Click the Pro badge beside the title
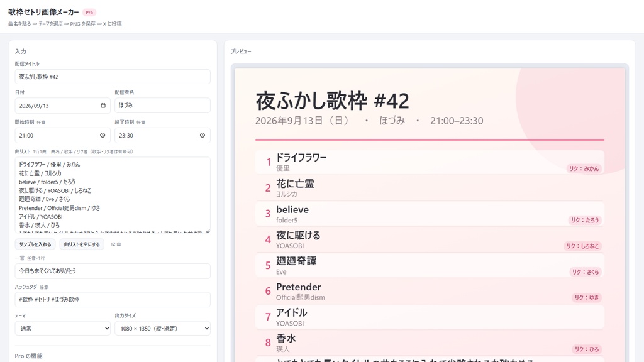Screen dimensions: 644x362 click(89, 13)
